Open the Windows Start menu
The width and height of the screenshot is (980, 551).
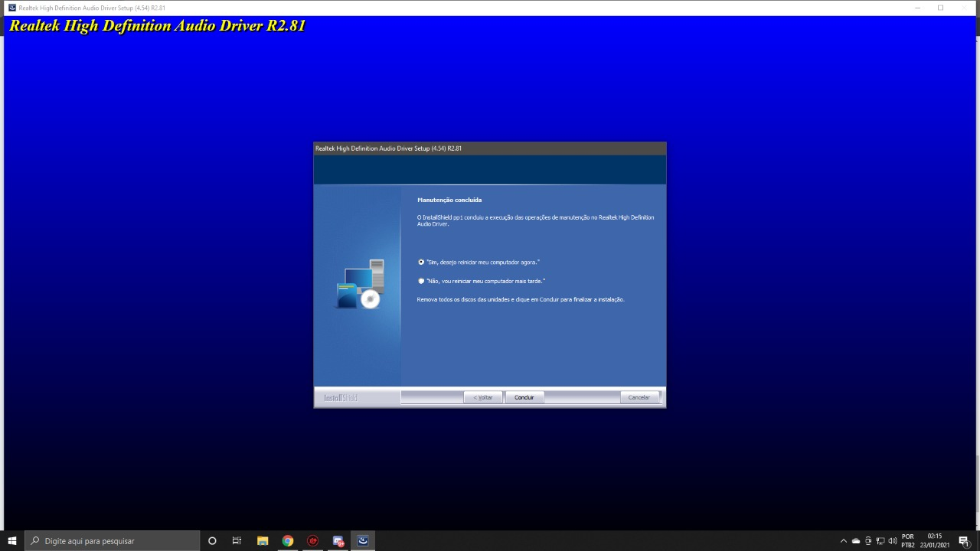12,541
